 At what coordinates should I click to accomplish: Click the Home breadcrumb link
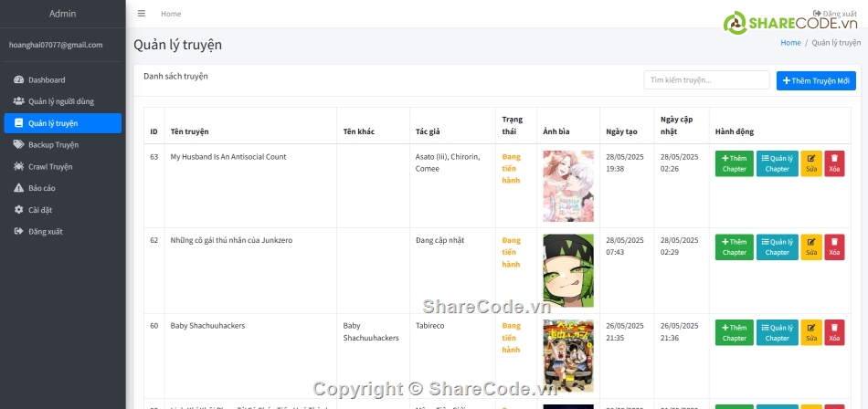[x=790, y=43]
